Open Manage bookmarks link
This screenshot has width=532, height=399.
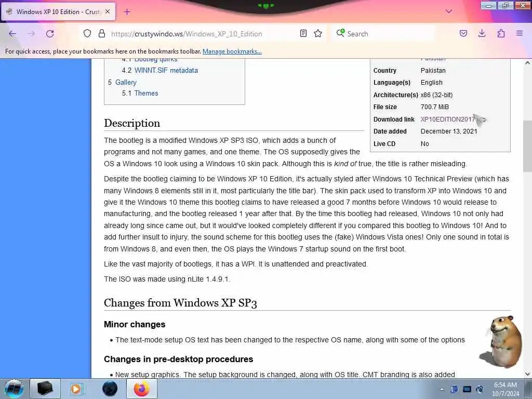[x=232, y=51]
